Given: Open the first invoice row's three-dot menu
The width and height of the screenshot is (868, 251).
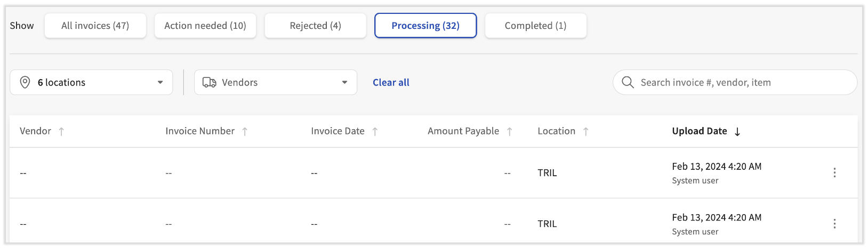Looking at the screenshot, I should pyautogui.click(x=834, y=172).
